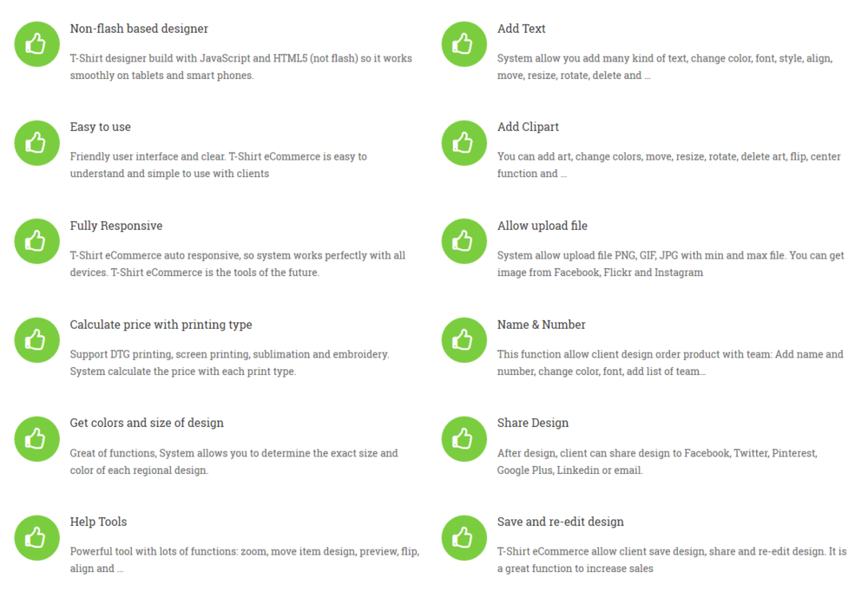
Task: Click the 'Save and re-edit design' heading
Action: click(560, 522)
